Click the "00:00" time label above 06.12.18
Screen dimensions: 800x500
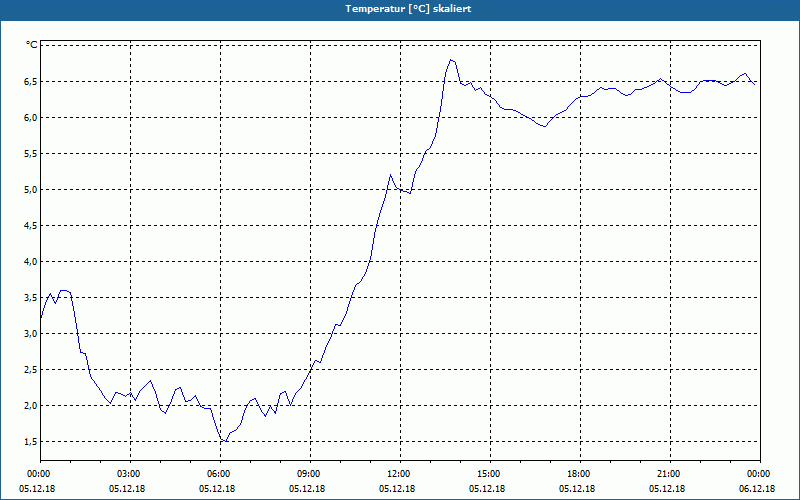pyautogui.click(x=758, y=474)
